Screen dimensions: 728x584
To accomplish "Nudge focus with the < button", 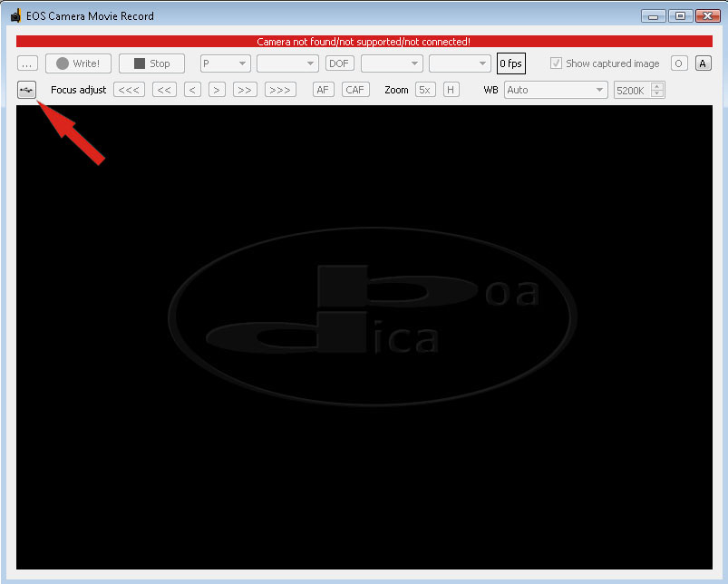I will [x=192, y=90].
